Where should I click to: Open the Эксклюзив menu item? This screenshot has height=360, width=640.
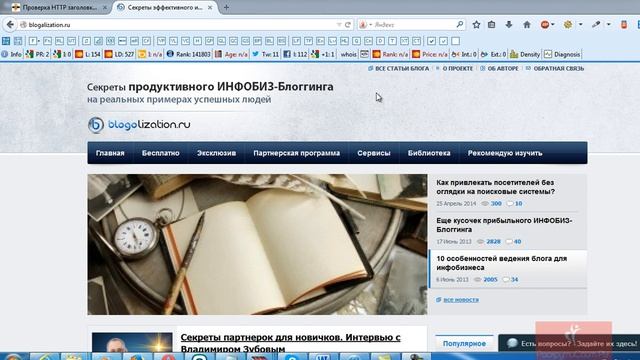(x=216, y=153)
